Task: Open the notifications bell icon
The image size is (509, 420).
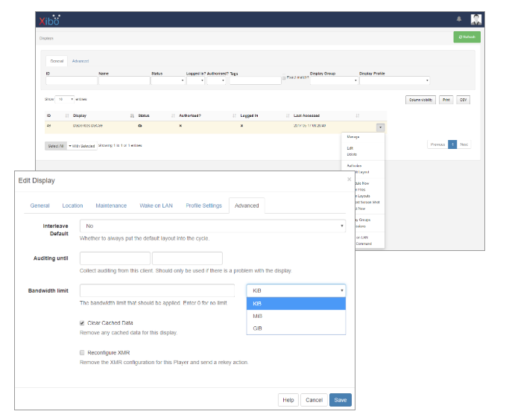Action: tap(459, 19)
